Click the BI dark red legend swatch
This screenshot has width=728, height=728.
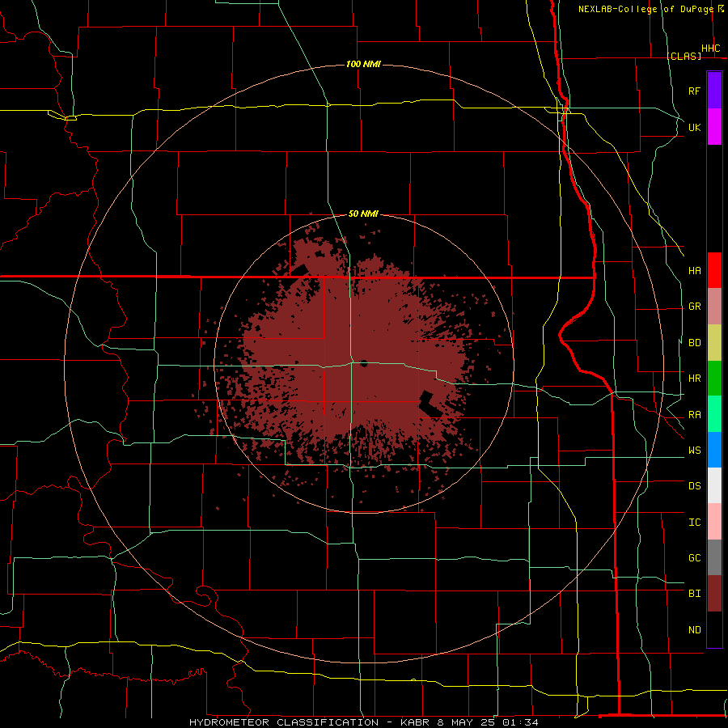click(714, 594)
